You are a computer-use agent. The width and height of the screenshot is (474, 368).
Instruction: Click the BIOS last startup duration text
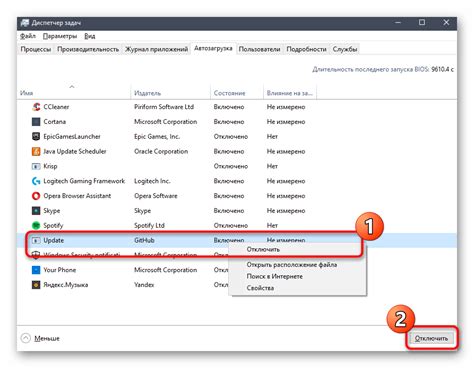(x=383, y=69)
